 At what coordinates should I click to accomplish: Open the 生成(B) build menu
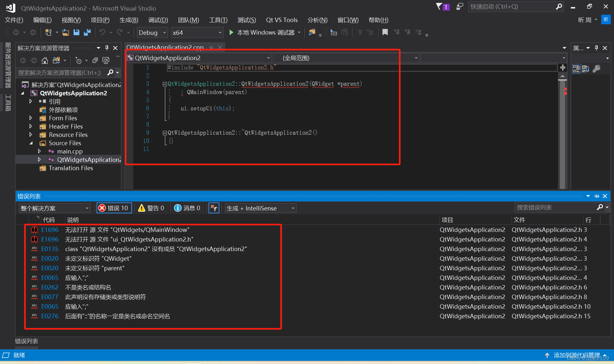point(129,20)
